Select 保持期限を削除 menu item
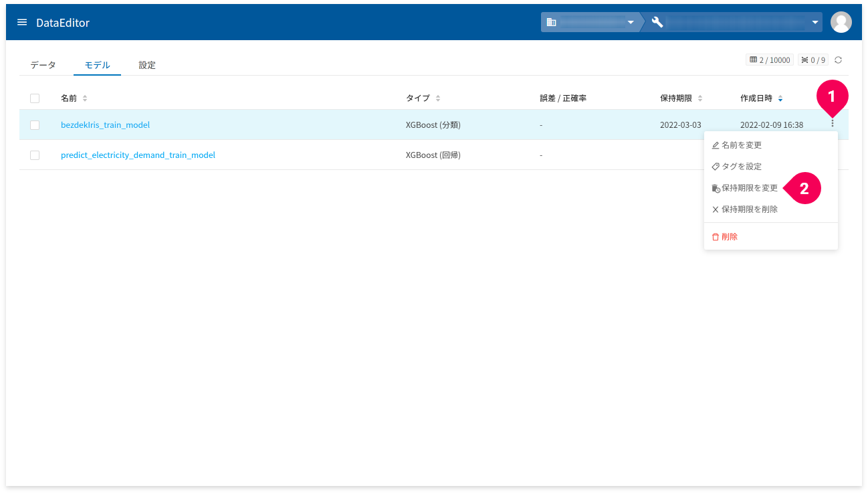 click(x=770, y=210)
